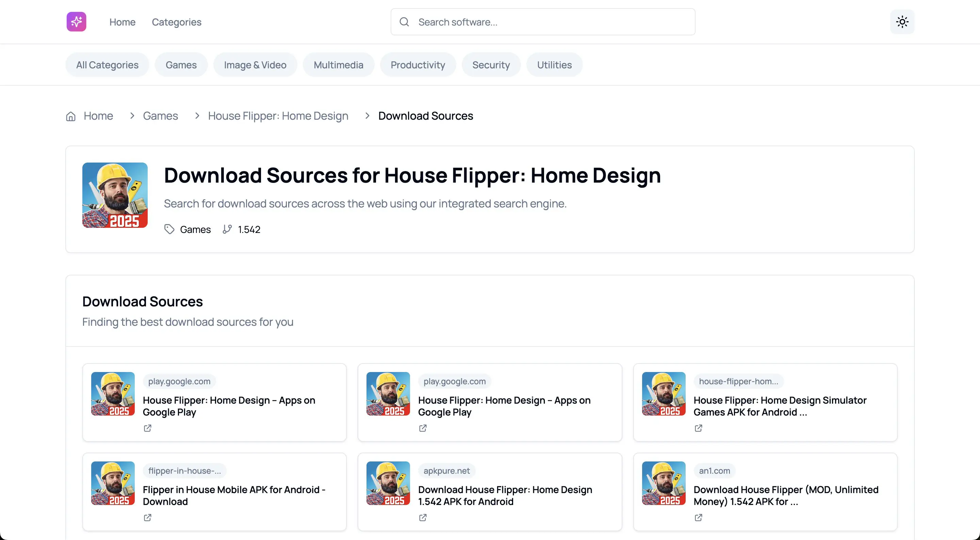980x540 pixels.
Task: Go to Home in the top navigation
Action: click(122, 22)
